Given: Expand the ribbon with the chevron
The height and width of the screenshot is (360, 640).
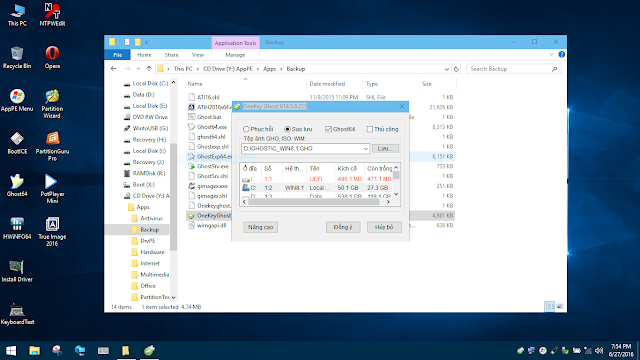Looking at the screenshot, I should point(551,54).
